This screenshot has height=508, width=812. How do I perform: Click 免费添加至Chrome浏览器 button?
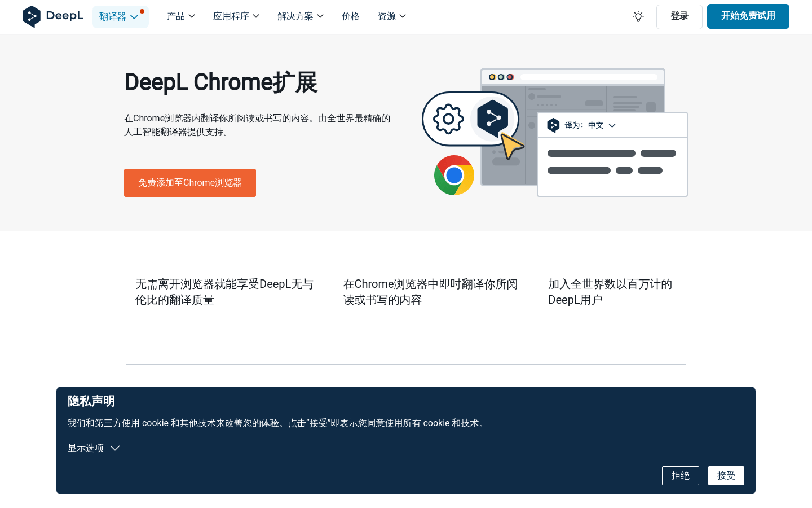190,183
